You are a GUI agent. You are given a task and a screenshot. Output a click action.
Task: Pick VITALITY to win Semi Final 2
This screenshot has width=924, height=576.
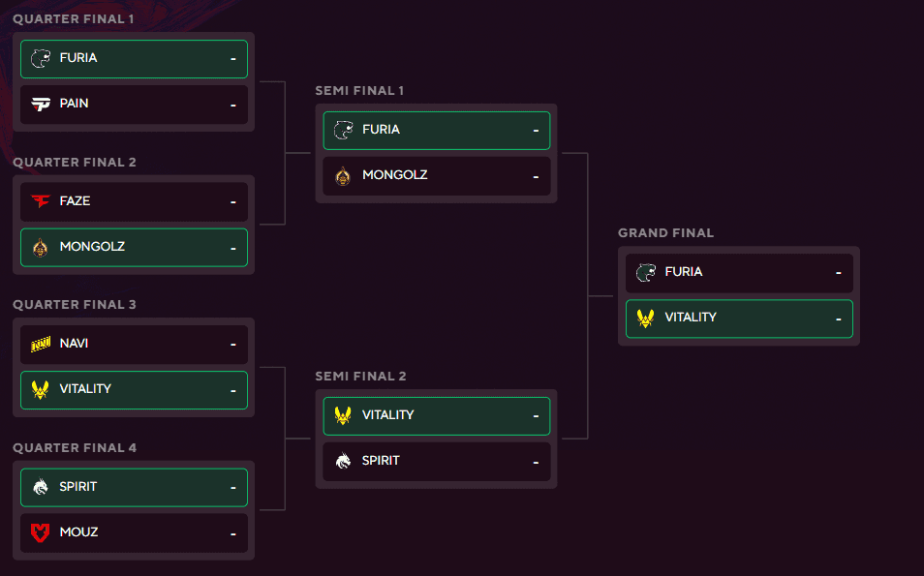tap(436, 415)
